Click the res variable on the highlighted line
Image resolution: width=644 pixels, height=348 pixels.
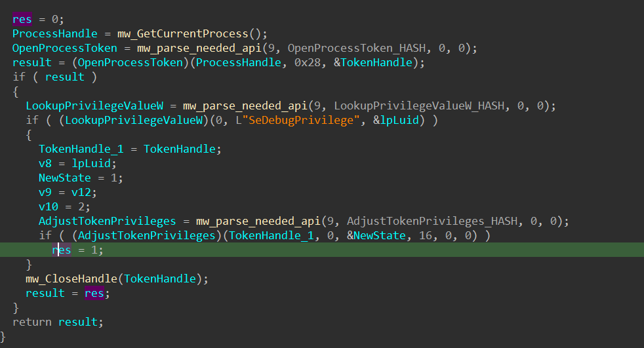click(62, 250)
